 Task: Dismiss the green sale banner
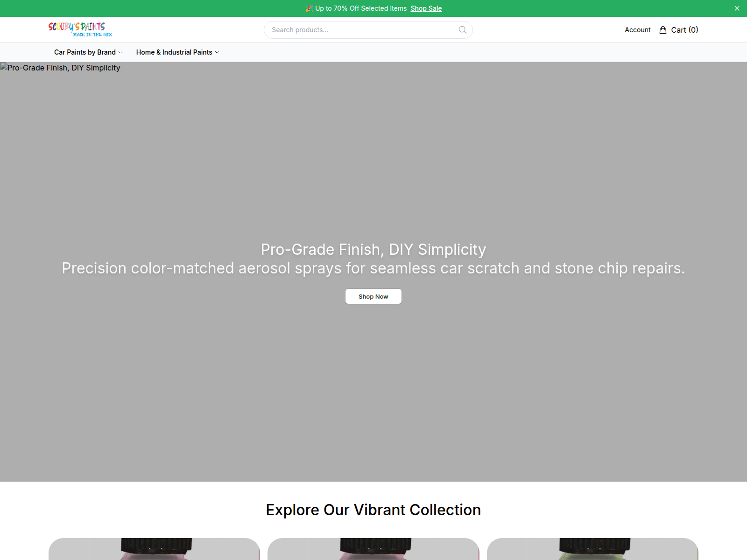click(x=737, y=8)
